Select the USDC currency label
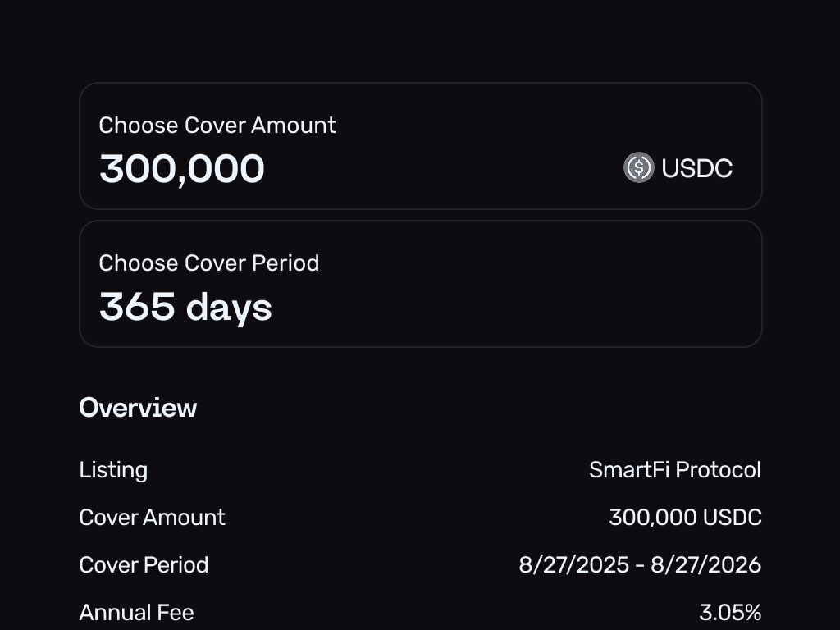Viewport: 840px width, 630px height. [x=696, y=168]
